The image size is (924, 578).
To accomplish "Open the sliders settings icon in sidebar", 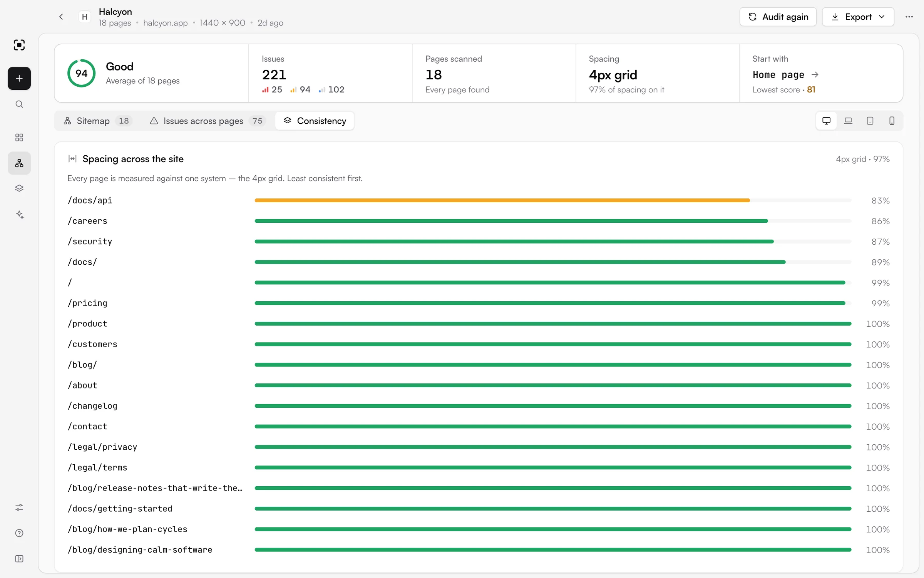I will [19, 507].
